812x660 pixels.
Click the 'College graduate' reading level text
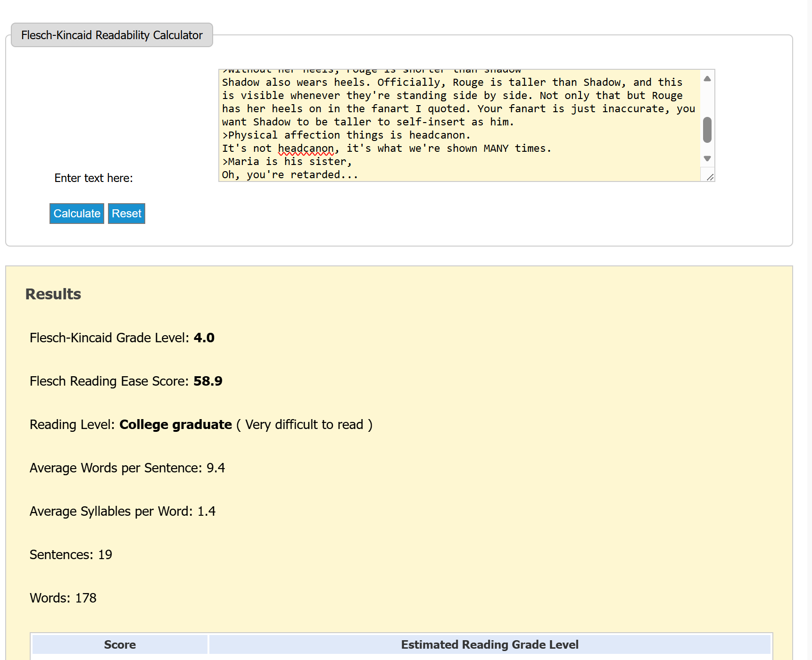pos(176,425)
